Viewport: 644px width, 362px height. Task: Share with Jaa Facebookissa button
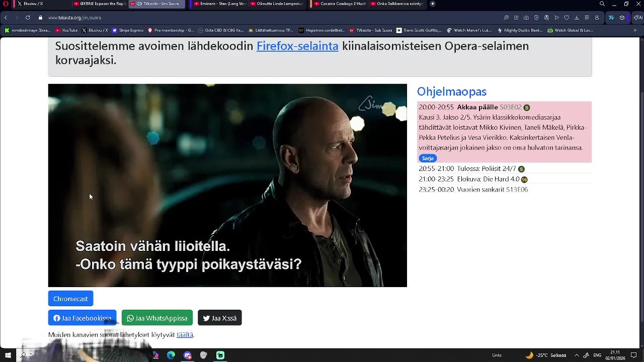[x=82, y=318]
